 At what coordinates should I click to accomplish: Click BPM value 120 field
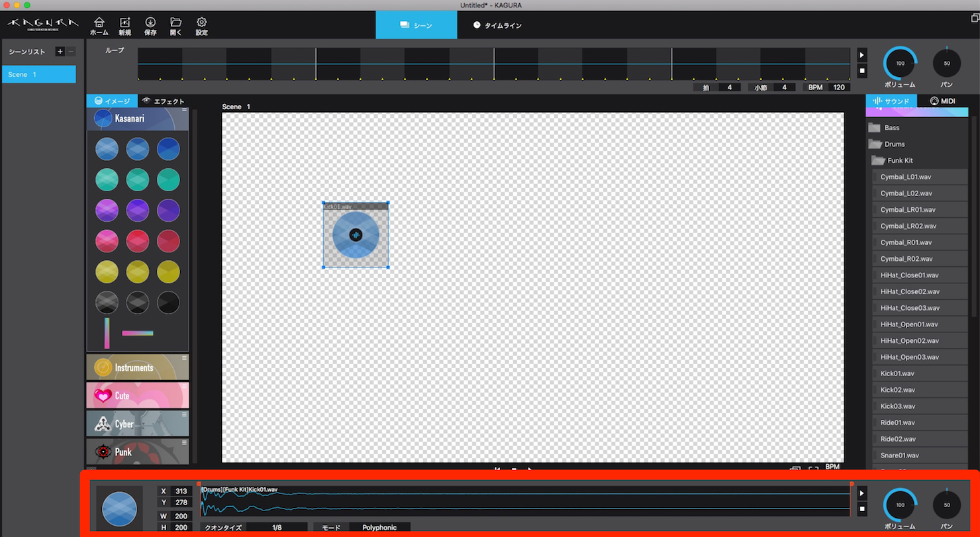pyautogui.click(x=839, y=87)
